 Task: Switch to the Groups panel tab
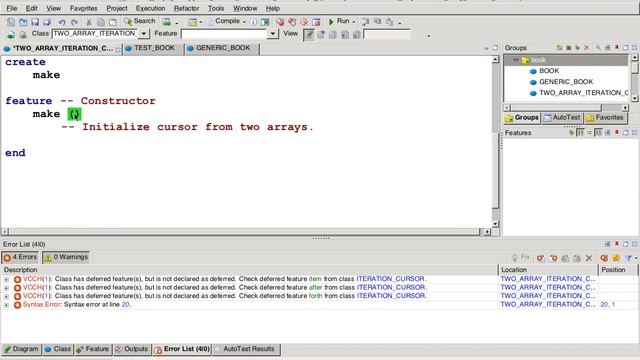pyautogui.click(x=522, y=118)
